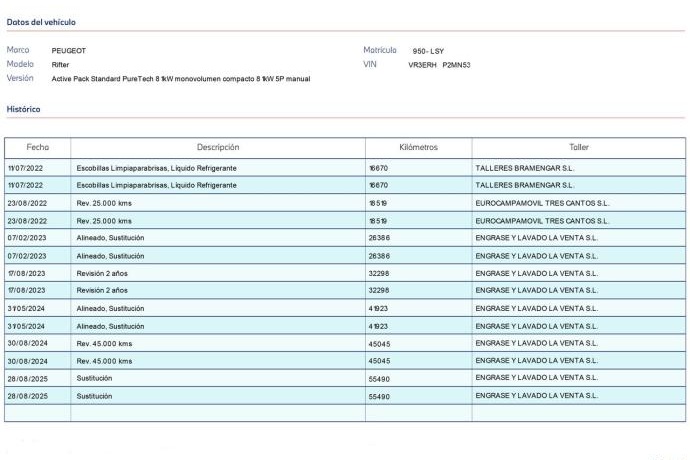The image size is (690, 460).
Task: Click the Datos del vehículo section heading
Action: click(41, 21)
